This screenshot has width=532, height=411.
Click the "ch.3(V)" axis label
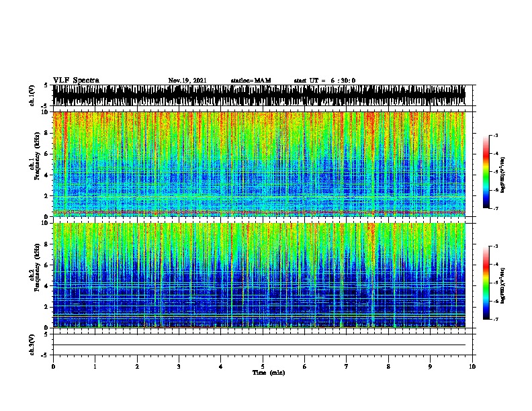[x=32, y=345]
